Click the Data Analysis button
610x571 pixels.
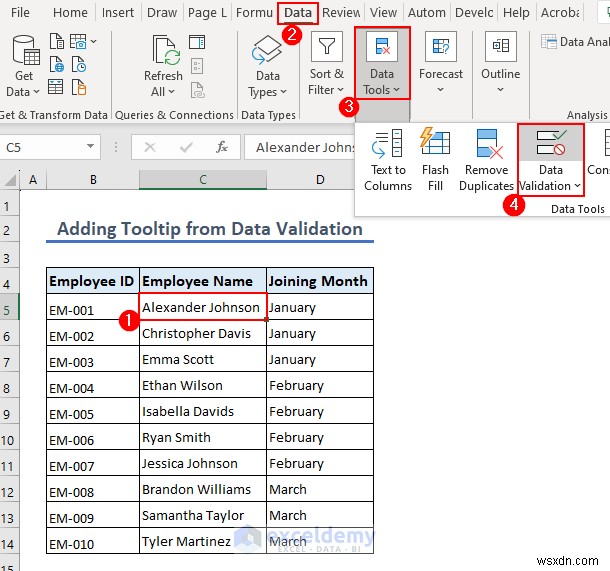pos(575,42)
